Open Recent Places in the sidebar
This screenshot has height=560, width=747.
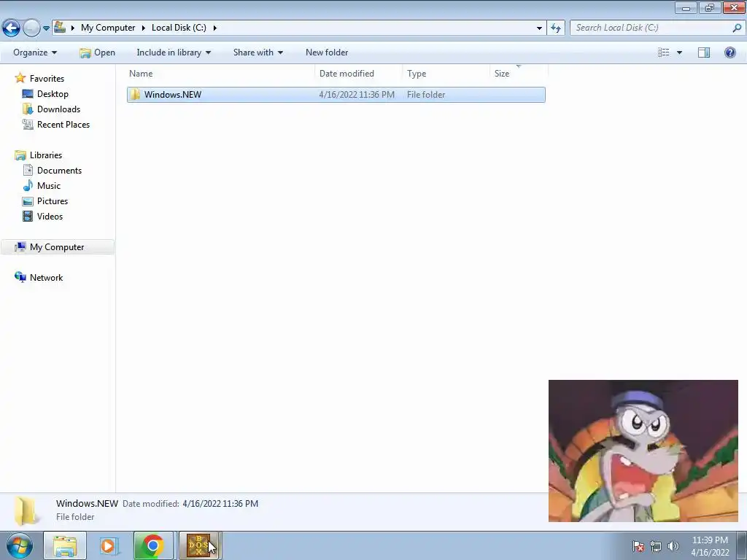pyautogui.click(x=63, y=124)
